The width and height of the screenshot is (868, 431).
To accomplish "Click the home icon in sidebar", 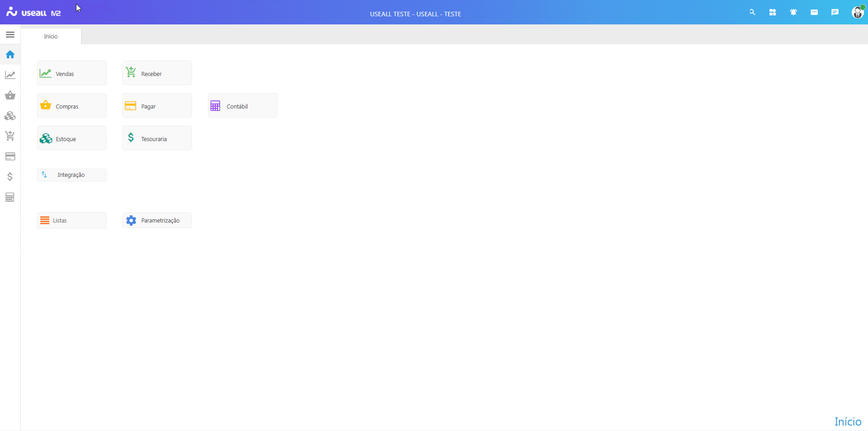I will tap(10, 55).
